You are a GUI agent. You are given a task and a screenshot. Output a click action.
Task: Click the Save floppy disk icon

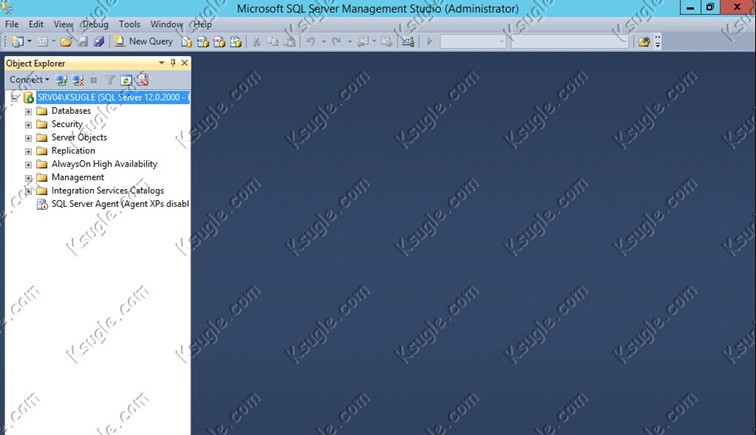click(83, 42)
